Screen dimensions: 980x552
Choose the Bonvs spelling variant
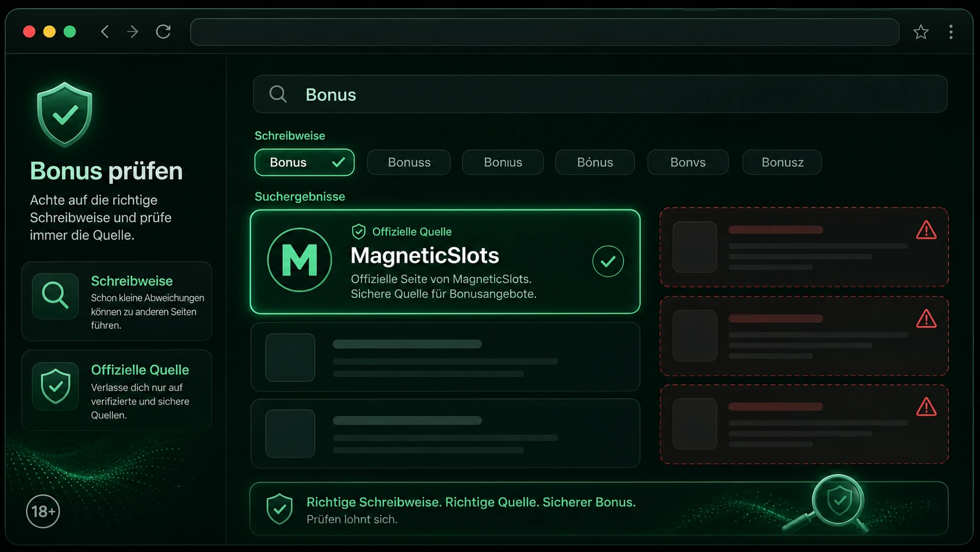[688, 162]
